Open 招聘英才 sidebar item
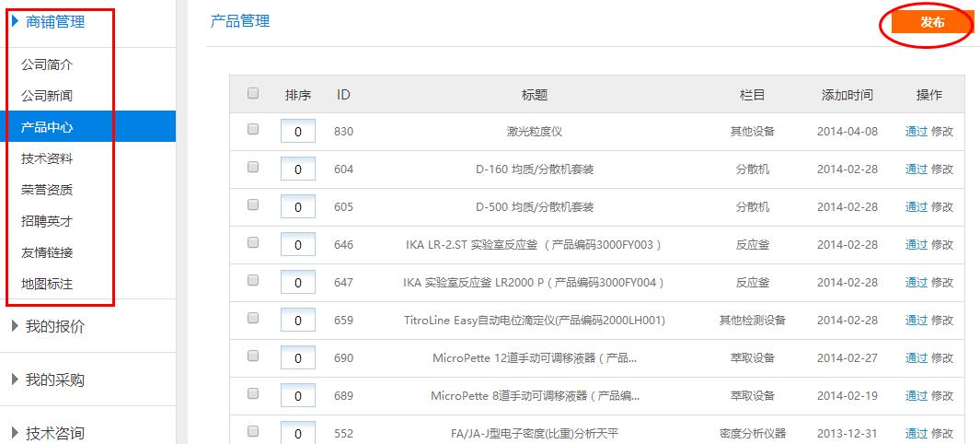This screenshot has height=444, width=980. 47,221
